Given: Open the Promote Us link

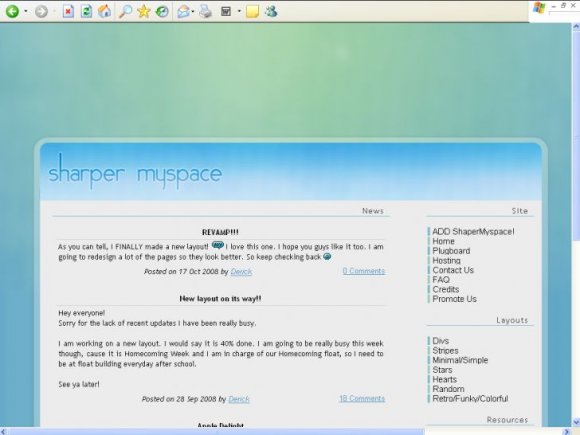Looking at the screenshot, I should 454,299.
